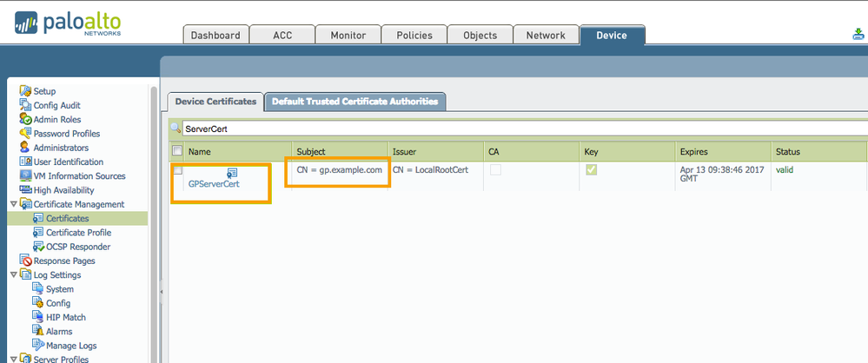Click the Log Settings folder icon
This screenshot has width=868, height=363.
tap(25, 275)
